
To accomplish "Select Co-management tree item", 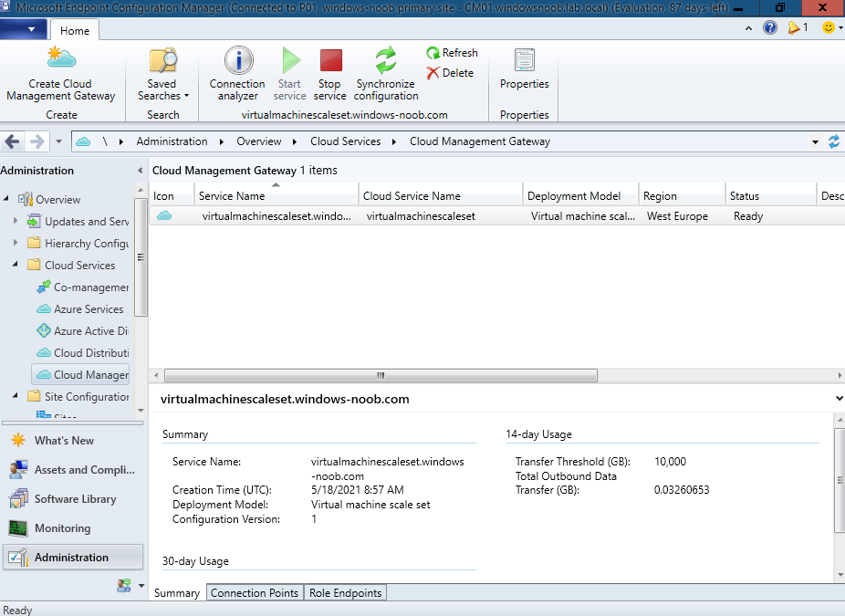I will point(82,287).
